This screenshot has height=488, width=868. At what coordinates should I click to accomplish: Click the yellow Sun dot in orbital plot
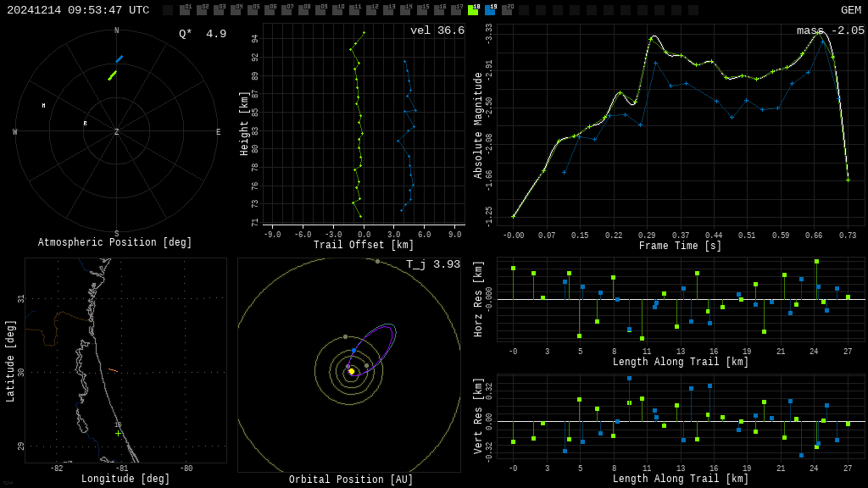click(x=351, y=371)
